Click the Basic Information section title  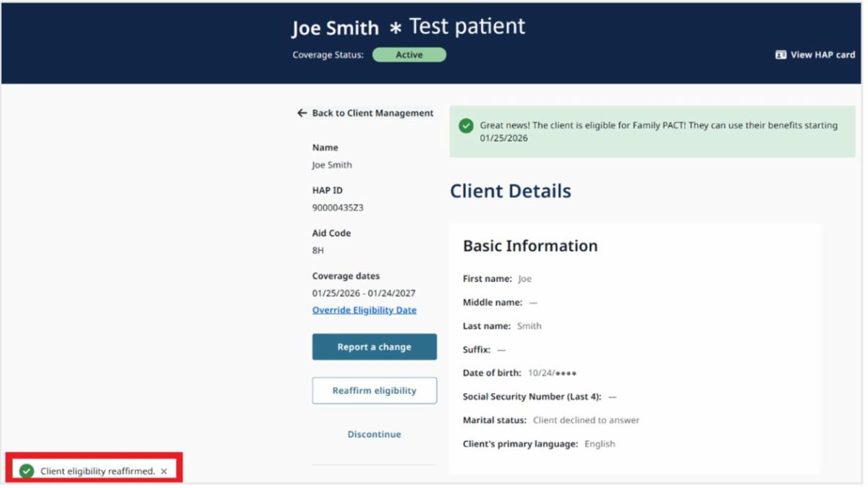[x=530, y=246]
